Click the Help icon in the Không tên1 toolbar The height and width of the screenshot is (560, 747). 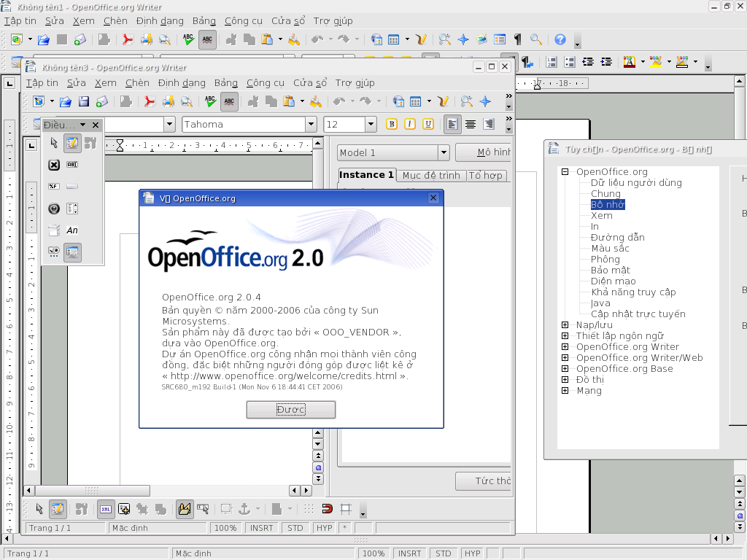[x=560, y=39]
